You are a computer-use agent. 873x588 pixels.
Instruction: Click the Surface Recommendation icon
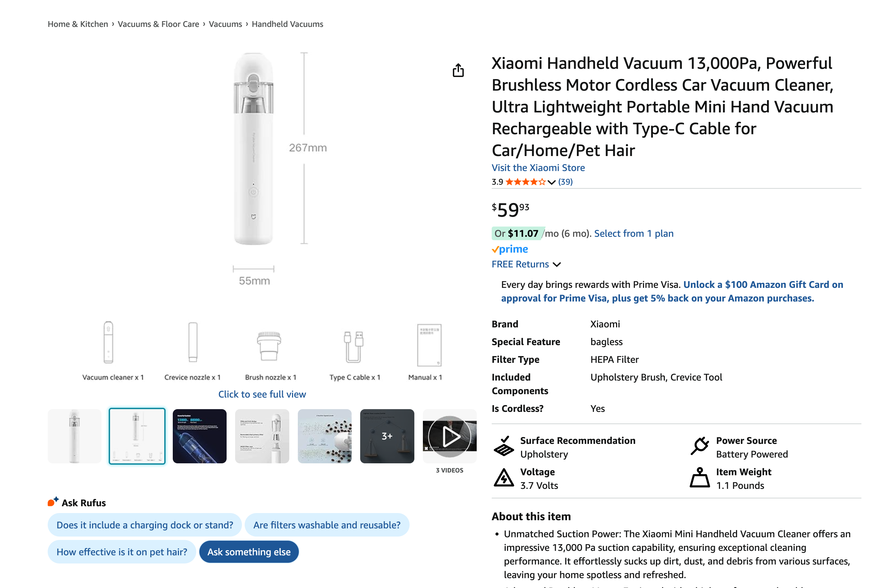coord(504,446)
